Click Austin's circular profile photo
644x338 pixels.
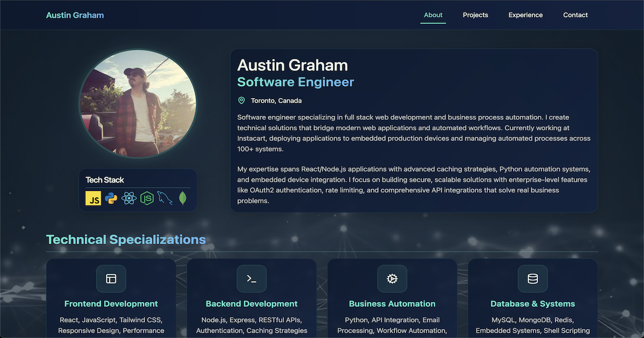pos(138,104)
